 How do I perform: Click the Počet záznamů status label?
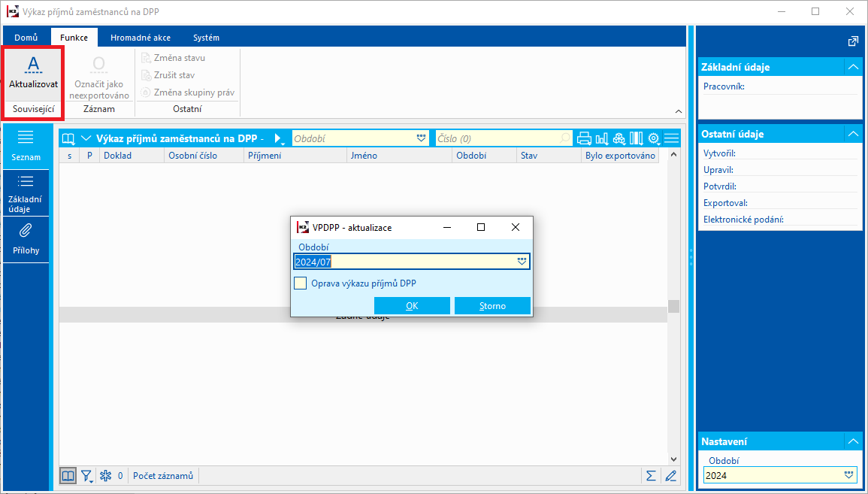pos(163,476)
